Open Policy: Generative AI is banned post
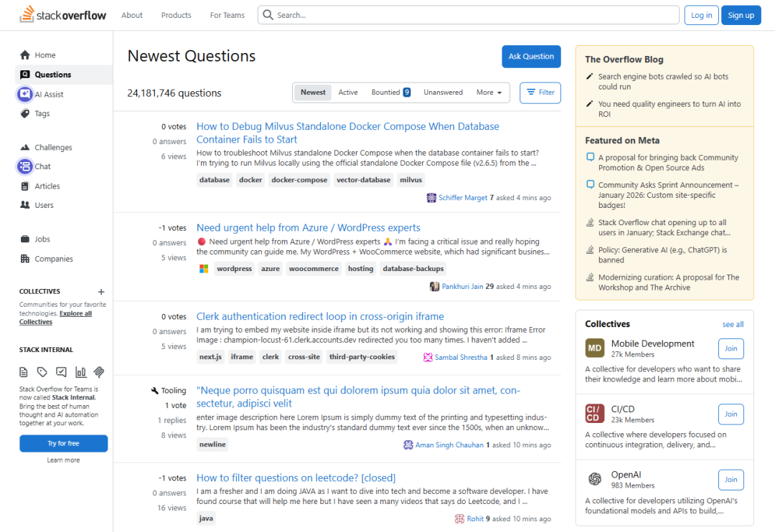775x532 pixels. (662, 255)
